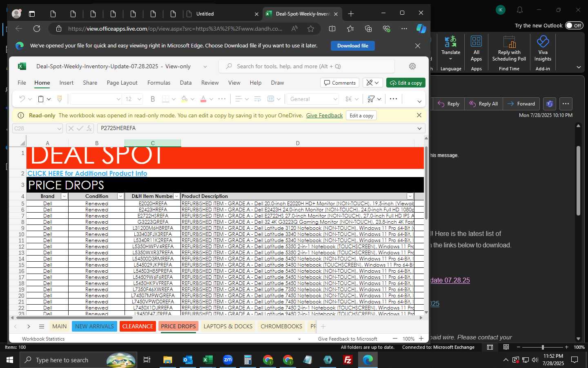Viewport: 588px width, 368px height.
Task: Click the Give Feedback link
Action: pos(324,115)
